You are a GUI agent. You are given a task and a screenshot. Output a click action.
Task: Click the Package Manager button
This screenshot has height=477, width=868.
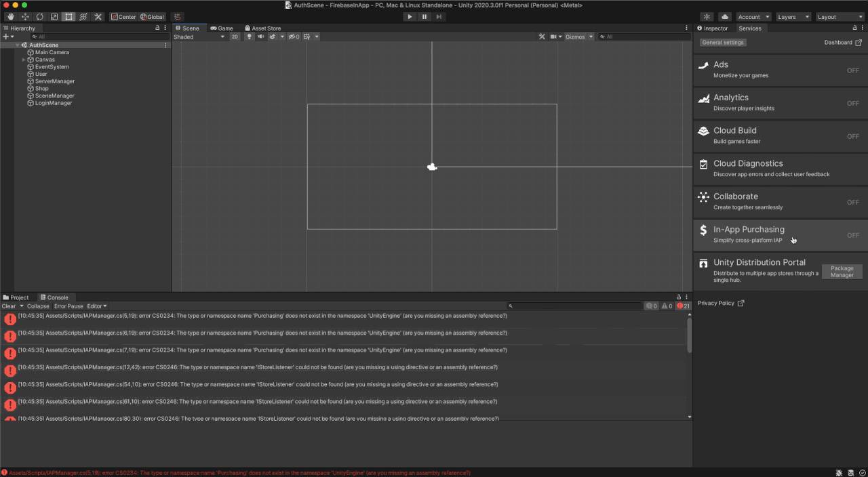(842, 272)
